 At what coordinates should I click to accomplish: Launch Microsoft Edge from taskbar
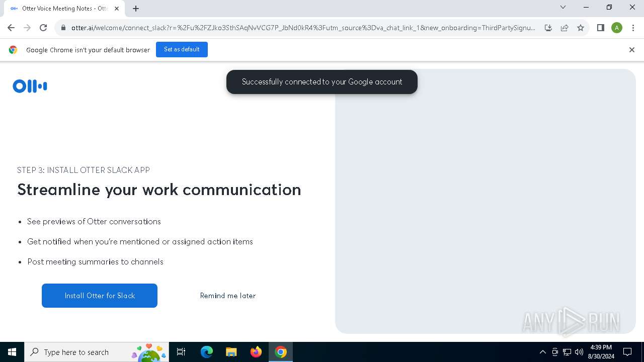pyautogui.click(x=207, y=352)
